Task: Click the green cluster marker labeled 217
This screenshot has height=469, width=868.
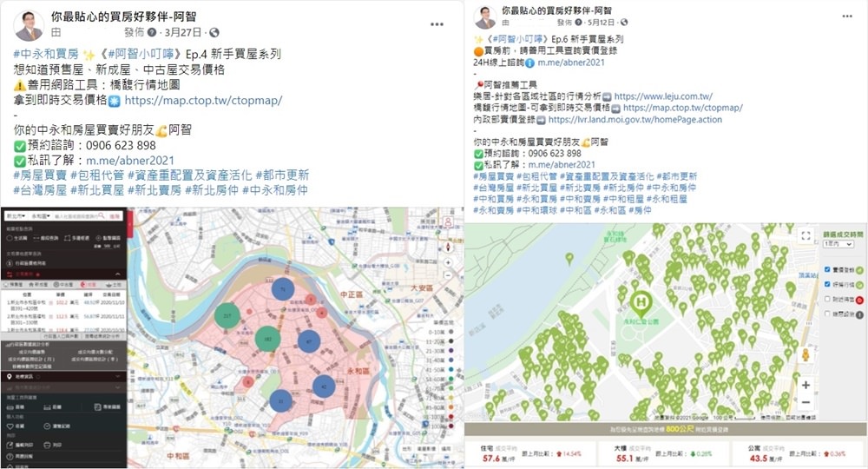Action: tap(227, 315)
